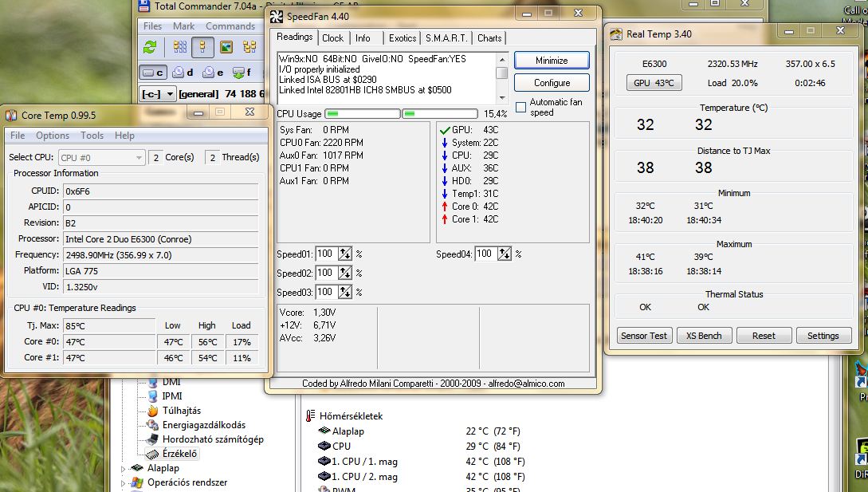
Task: Select the brief view icon in Total Commander toolbar
Action: coord(180,47)
